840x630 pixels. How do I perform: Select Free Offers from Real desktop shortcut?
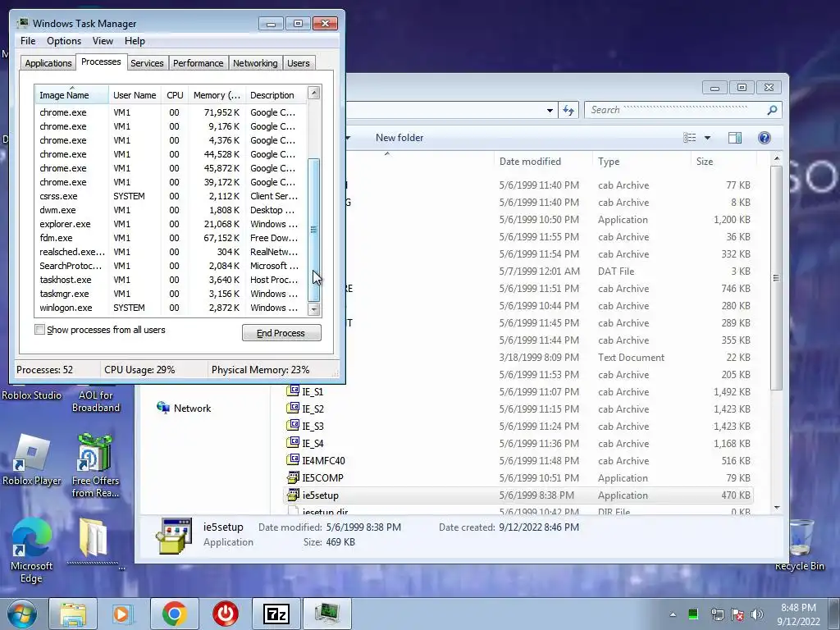coord(95,466)
